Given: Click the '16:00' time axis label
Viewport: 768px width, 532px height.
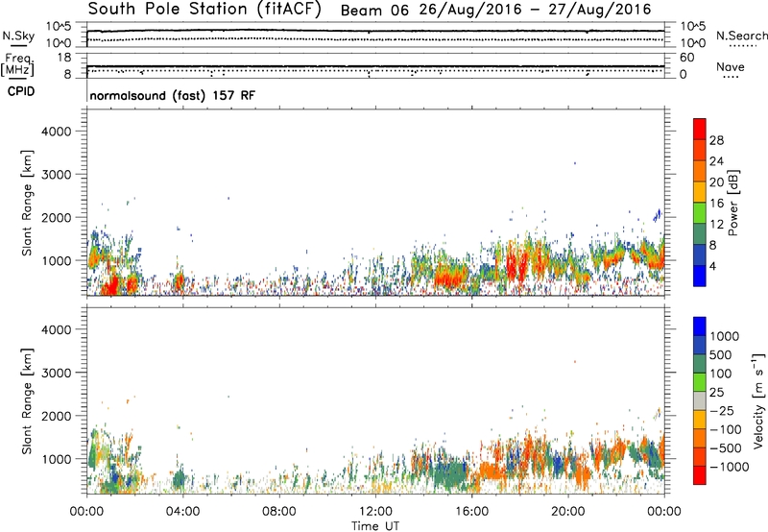Looking at the screenshot, I should click(471, 512).
